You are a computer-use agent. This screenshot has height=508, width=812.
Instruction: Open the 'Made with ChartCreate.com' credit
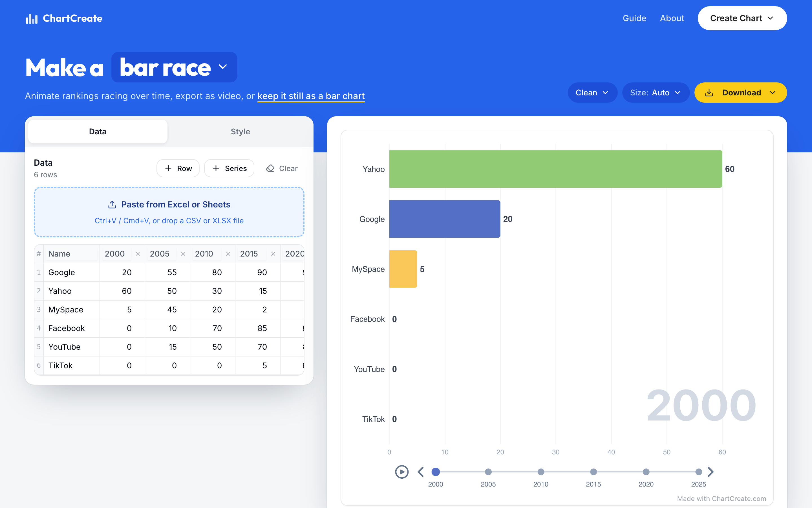click(721, 499)
